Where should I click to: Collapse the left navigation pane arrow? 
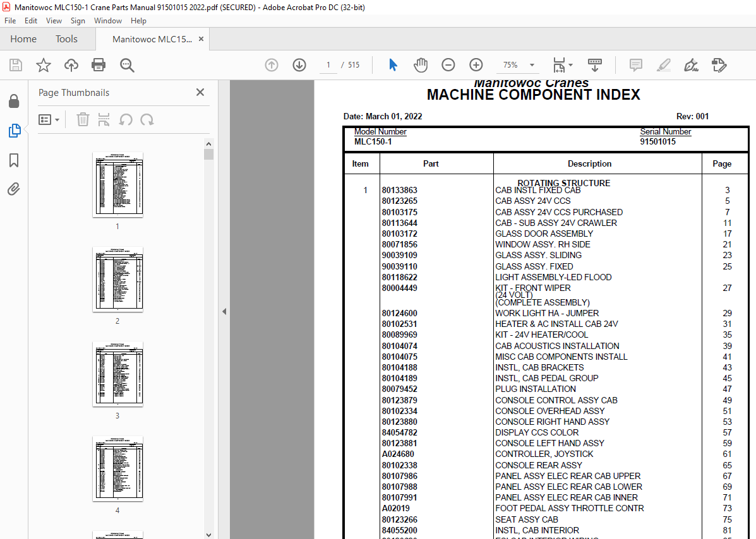point(224,312)
